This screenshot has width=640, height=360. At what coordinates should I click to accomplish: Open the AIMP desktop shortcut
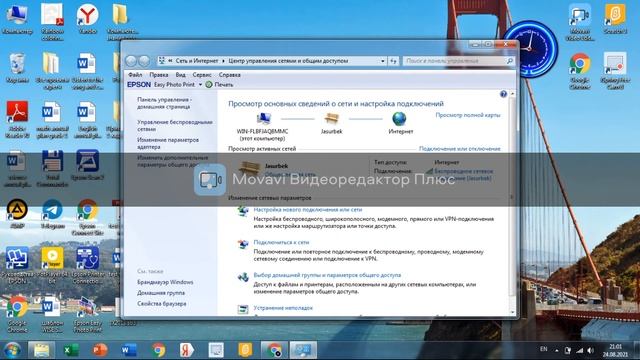[17, 213]
